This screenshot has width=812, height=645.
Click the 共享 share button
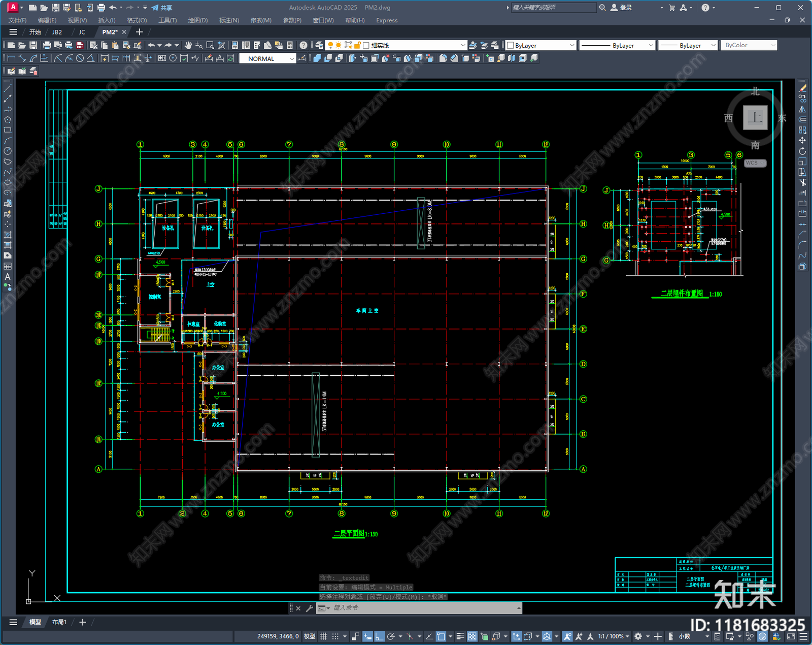point(162,8)
